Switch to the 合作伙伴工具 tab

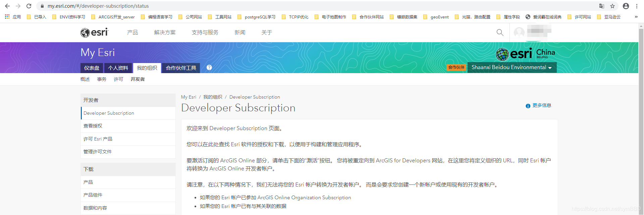tap(181, 68)
